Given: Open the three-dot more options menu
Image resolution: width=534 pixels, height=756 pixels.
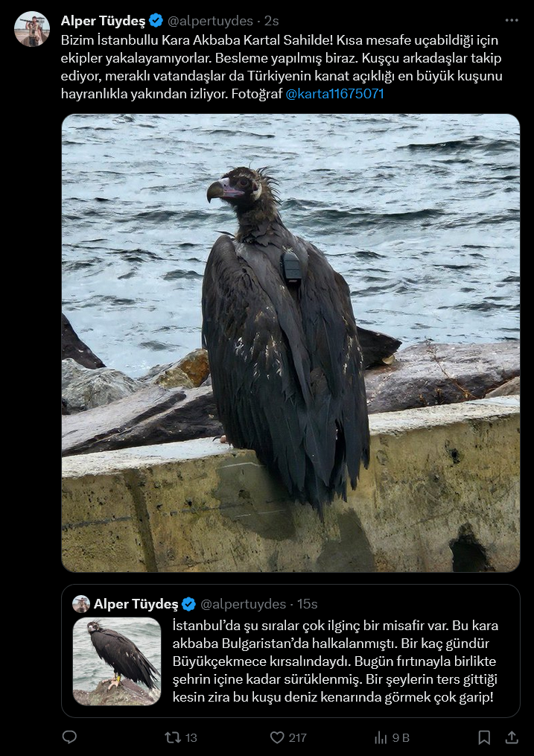Looking at the screenshot, I should [x=512, y=20].
